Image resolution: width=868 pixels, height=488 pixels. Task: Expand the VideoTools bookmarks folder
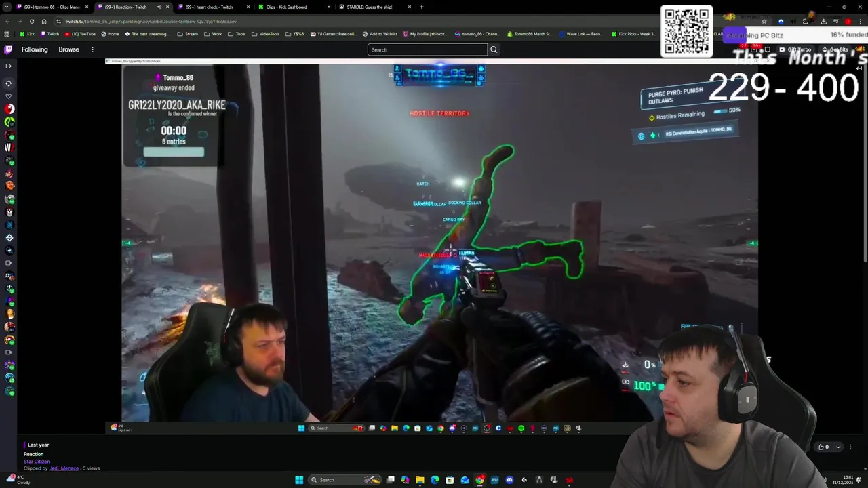(x=265, y=34)
